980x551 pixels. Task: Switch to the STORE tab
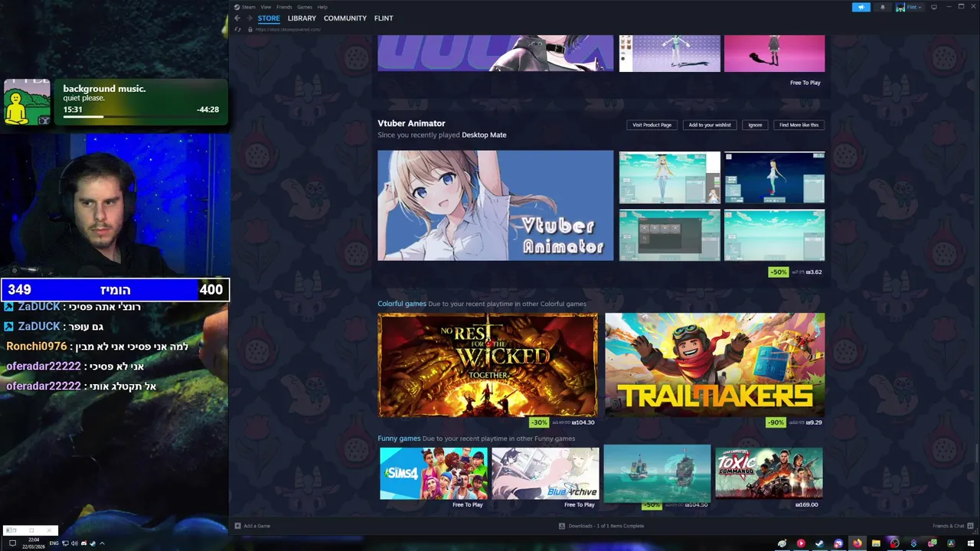tap(269, 18)
